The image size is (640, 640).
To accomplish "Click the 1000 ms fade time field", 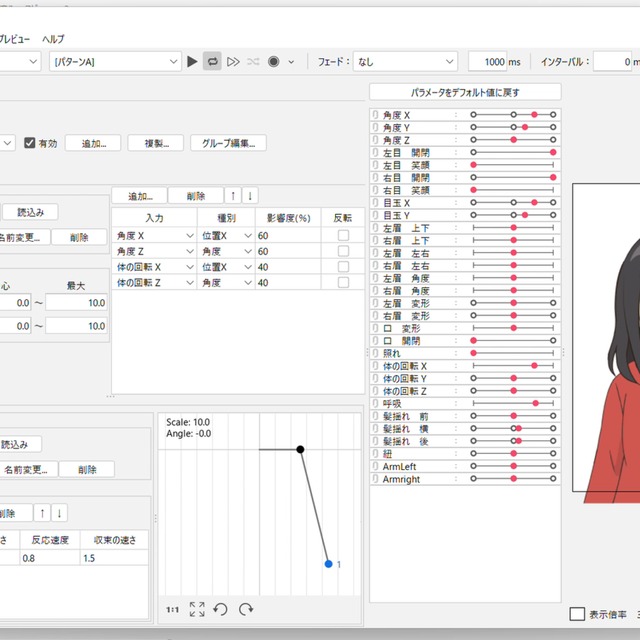I will pos(488,62).
